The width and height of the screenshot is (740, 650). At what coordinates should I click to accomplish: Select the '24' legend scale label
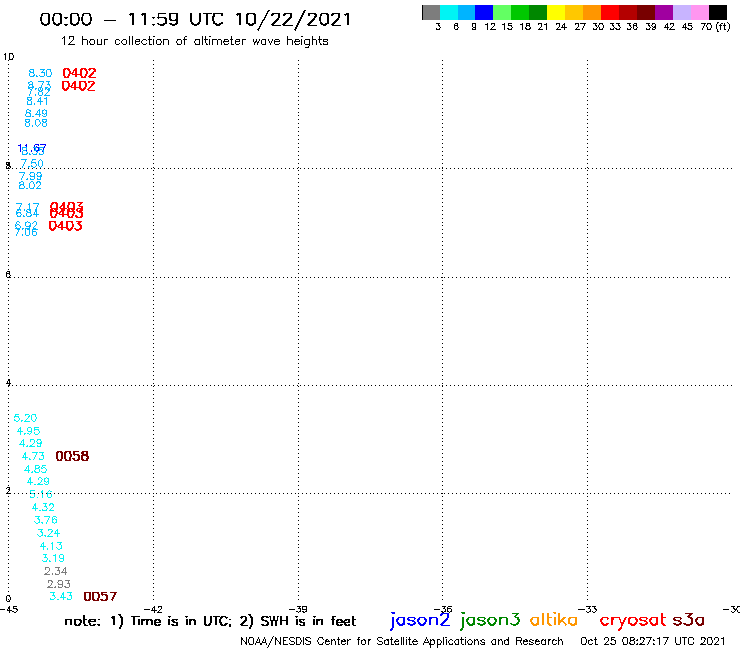tap(561, 26)
